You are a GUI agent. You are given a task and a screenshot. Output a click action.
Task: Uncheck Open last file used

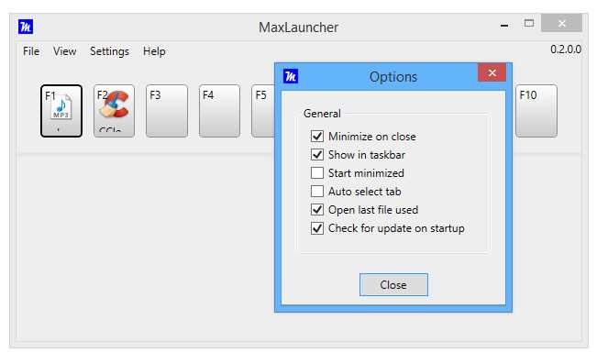pyautogui.click(x=317, y=210)
